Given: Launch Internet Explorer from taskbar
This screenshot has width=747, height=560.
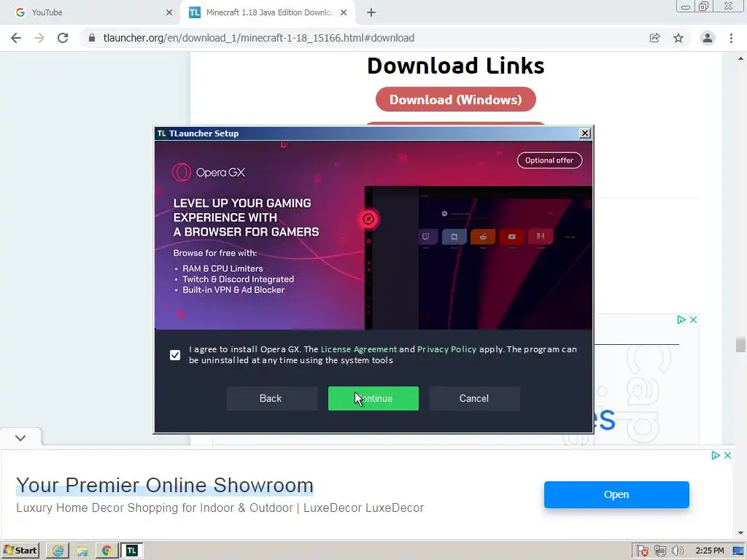Looking at the screenshot, I should point(58,551).
